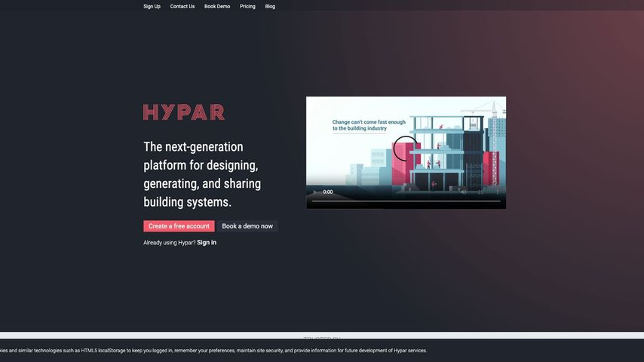Image resolution: width=644 pixels, height=362 pixels.
Task: Click the HYPAR logo
Action: (184, 112)
